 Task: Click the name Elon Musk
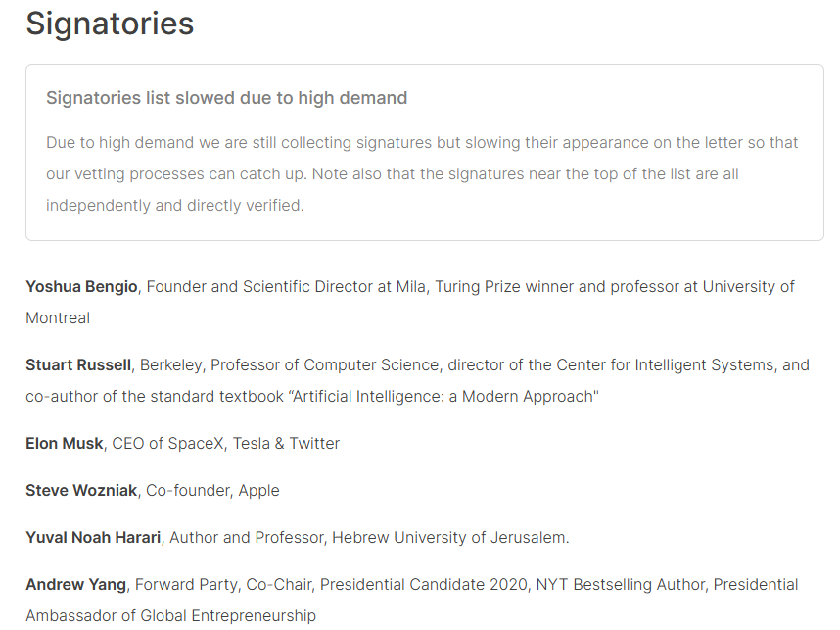click(x=64, y=443)
